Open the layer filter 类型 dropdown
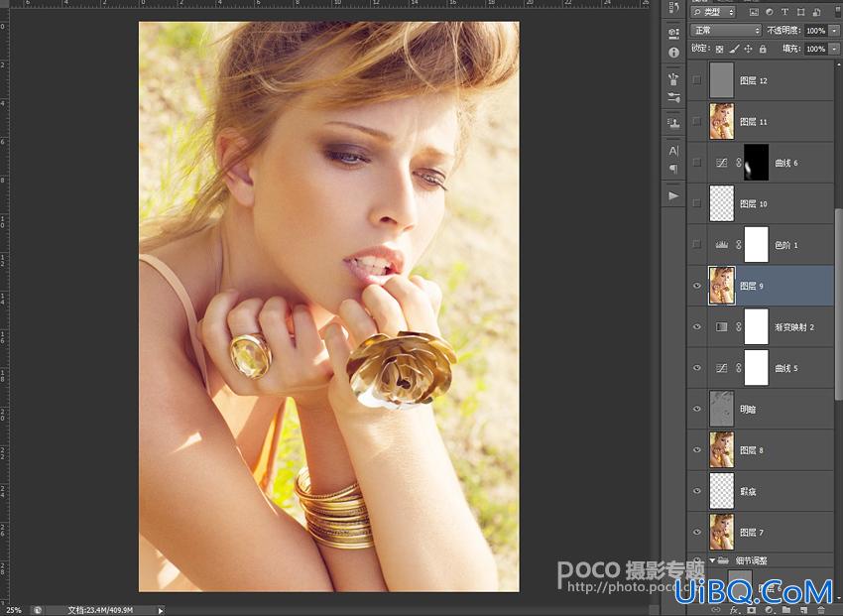This screenshot has width=843, height=616. click(713, 12)
